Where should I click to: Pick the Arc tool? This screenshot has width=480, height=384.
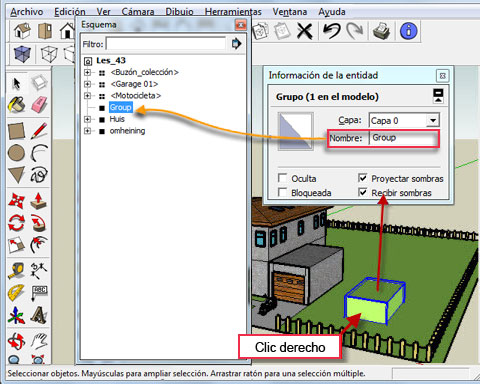(x=39, y=153)
